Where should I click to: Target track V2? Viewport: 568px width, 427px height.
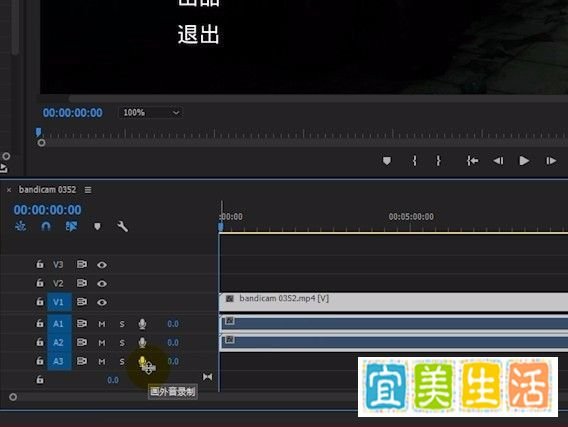(x=58, y=283)
